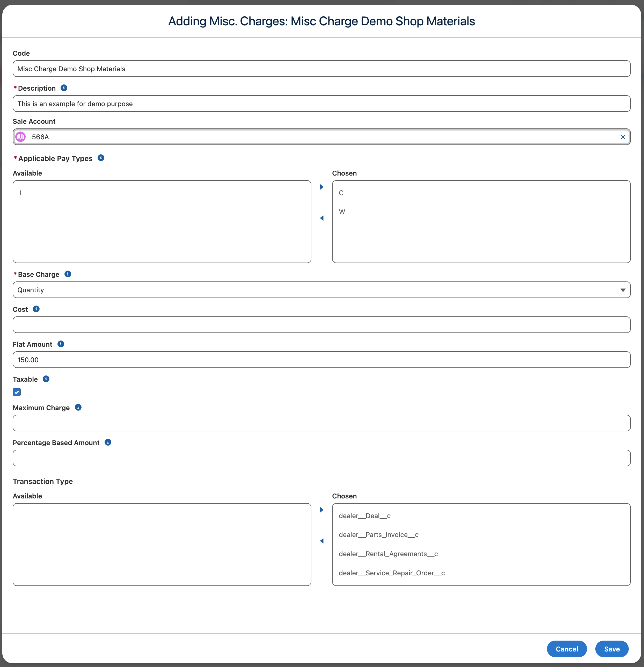This screenshot has height=667, width=644.
Task: Open the Base Charge Quantity dropdown
Action: 321,290
